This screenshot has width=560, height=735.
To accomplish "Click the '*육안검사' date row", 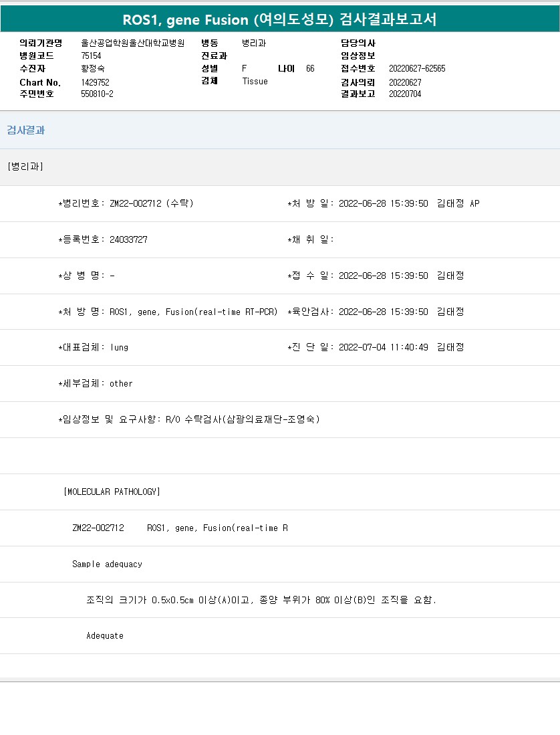I will point(376,312).
